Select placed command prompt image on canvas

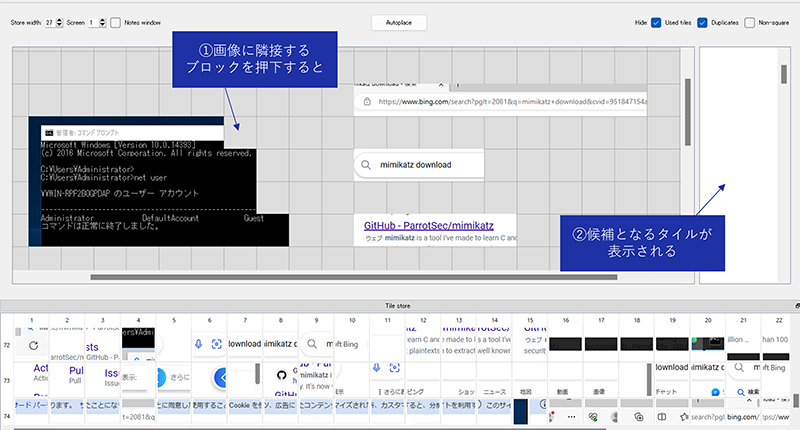[159, 181]
